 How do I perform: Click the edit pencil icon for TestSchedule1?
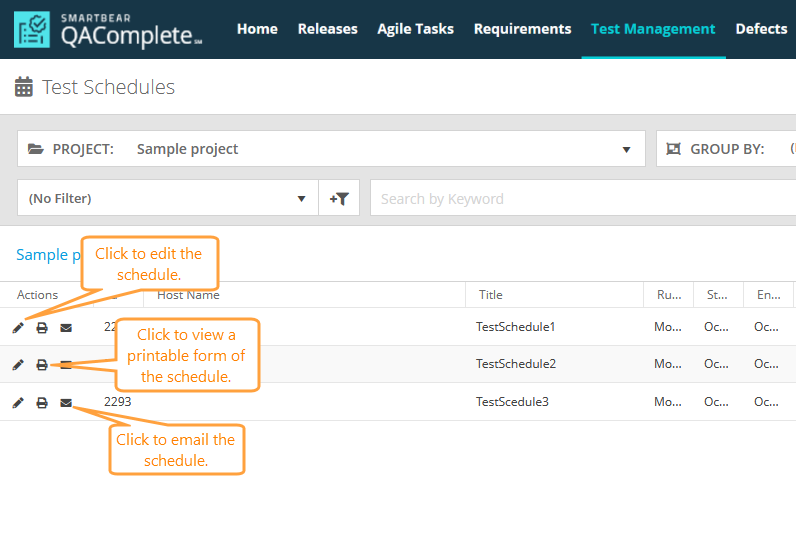coord(18,327)
